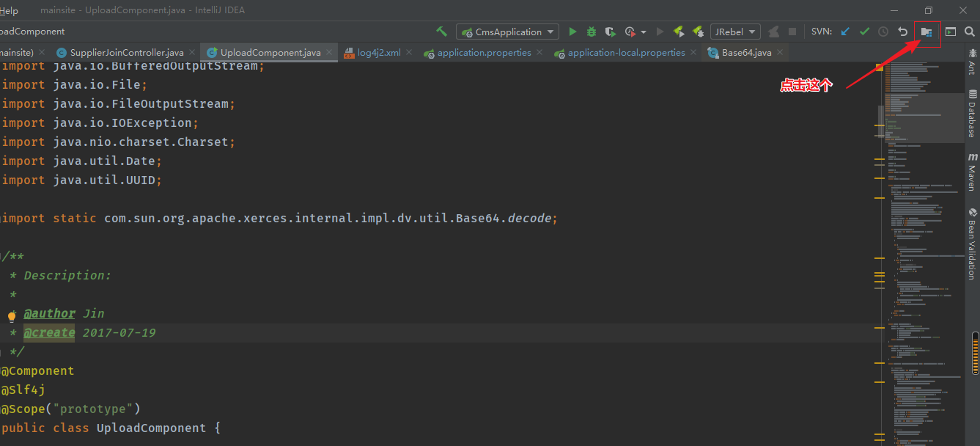
Task: Open the Maven side panel
Action: point(973,170)
